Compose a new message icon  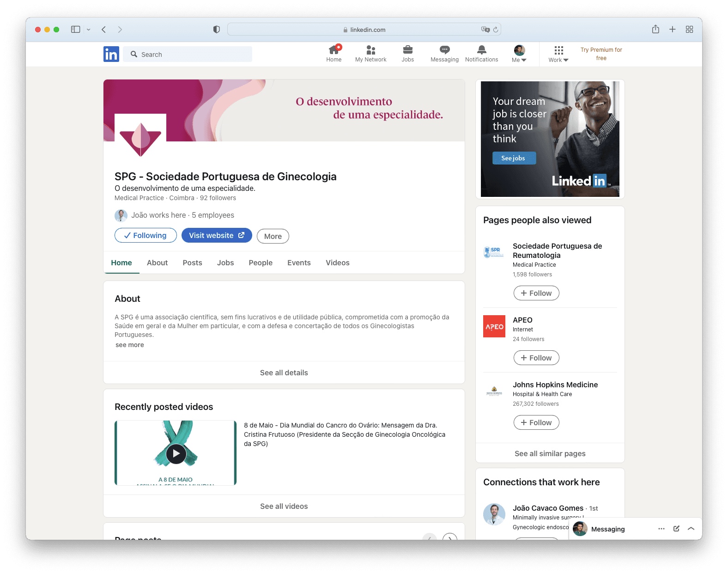point(676,529)
